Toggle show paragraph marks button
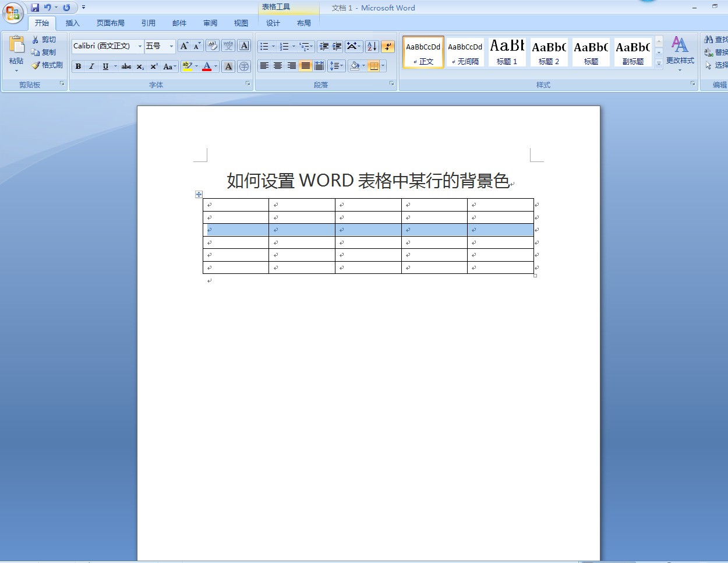This screenshot has width=728, height=563. point(388,47)
